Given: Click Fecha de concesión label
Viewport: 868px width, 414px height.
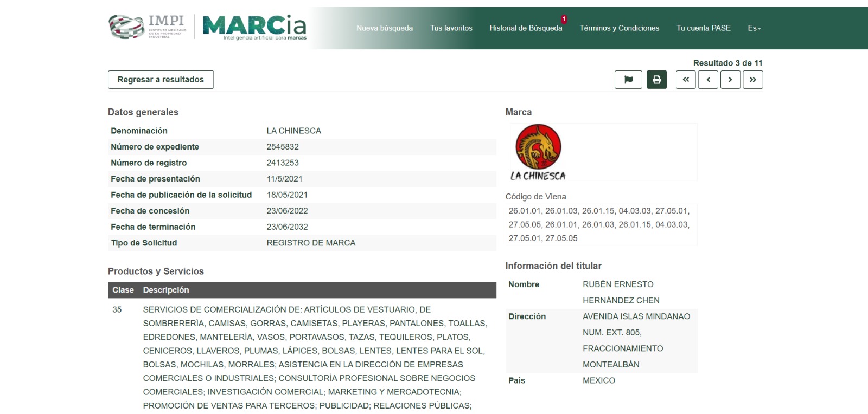Looking at the screenshot, I should [150, 211].
